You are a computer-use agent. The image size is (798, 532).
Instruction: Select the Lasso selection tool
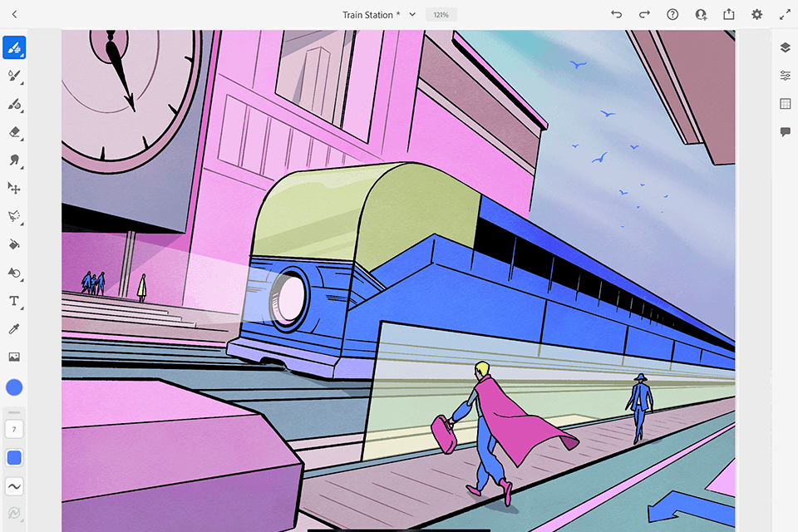14,216
